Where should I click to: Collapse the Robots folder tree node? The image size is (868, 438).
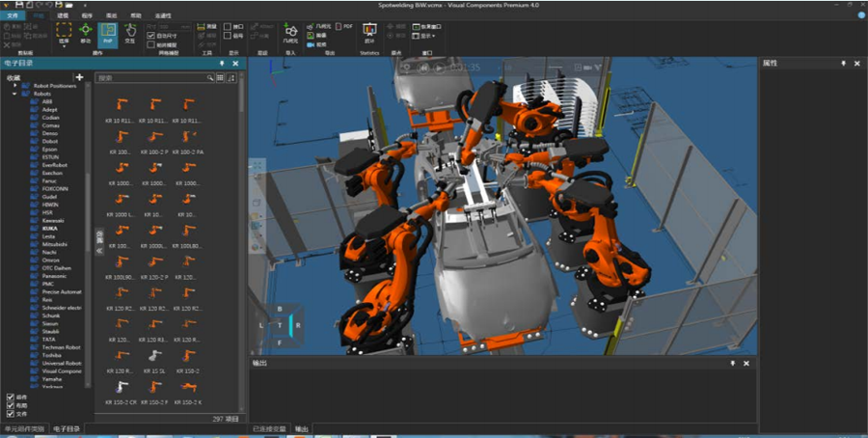pos(14,94)
